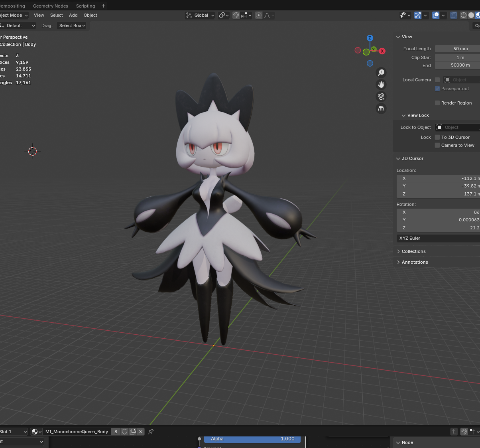480x448 pixels.
Task: Toggle fake user shield for the material
Action: click(124, 432)
